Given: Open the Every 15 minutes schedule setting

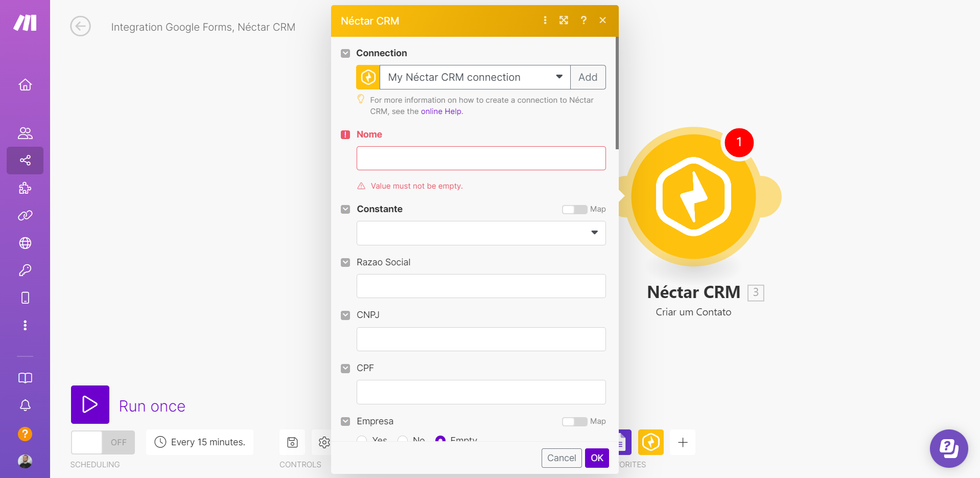Looking at the screenshot, I should pos(200,442).
